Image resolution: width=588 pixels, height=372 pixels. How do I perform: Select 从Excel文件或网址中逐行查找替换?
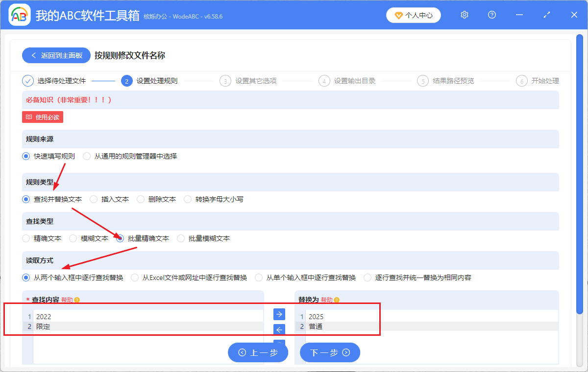click(x=134, y=277)
